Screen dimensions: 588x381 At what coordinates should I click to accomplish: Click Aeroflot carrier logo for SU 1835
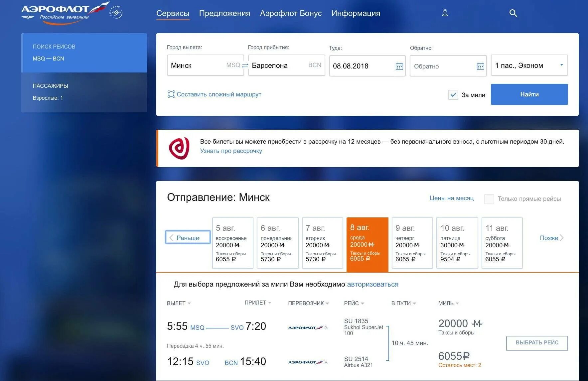[308, 327]
